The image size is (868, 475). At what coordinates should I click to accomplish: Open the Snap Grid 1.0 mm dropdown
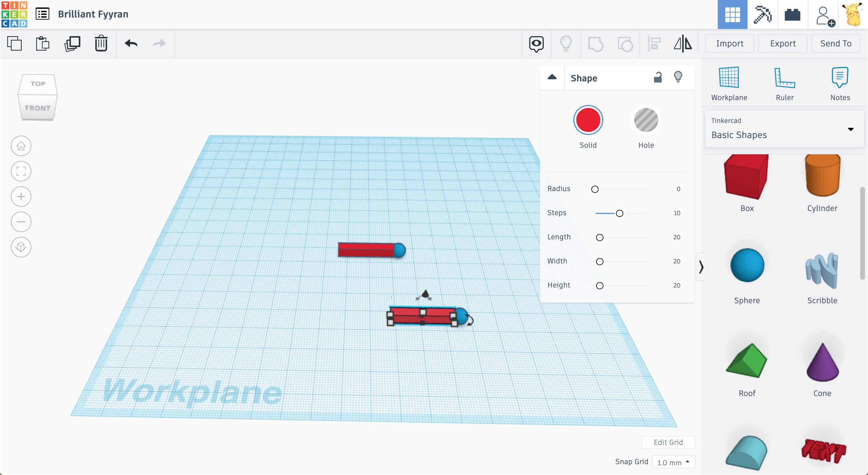673,462
